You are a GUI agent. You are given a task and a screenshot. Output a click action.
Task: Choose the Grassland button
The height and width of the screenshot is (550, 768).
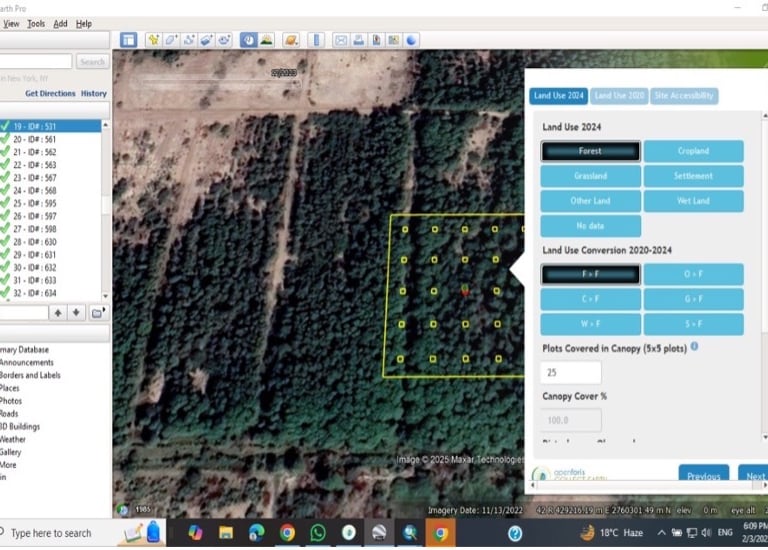point(590,176)
